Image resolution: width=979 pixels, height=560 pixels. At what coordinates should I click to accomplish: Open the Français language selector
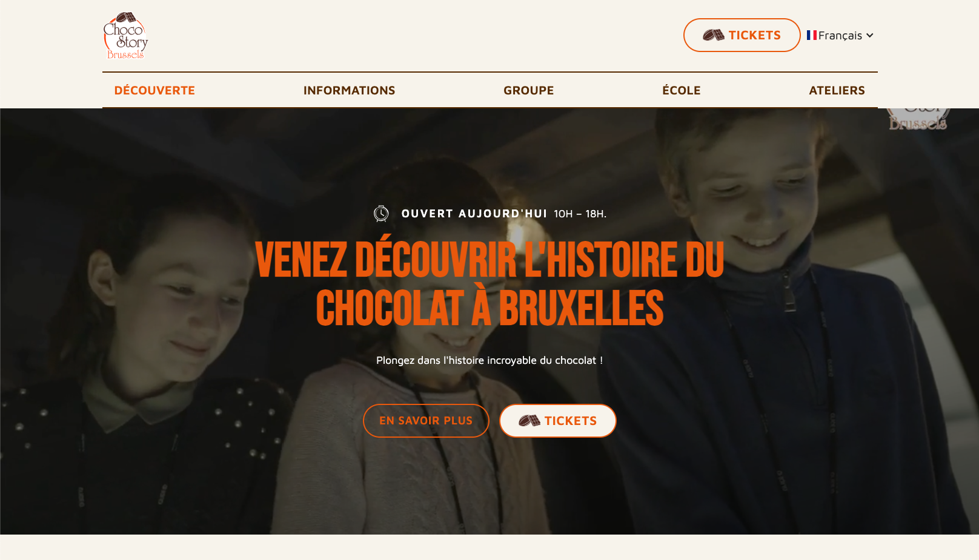click(x=840, y=35)
